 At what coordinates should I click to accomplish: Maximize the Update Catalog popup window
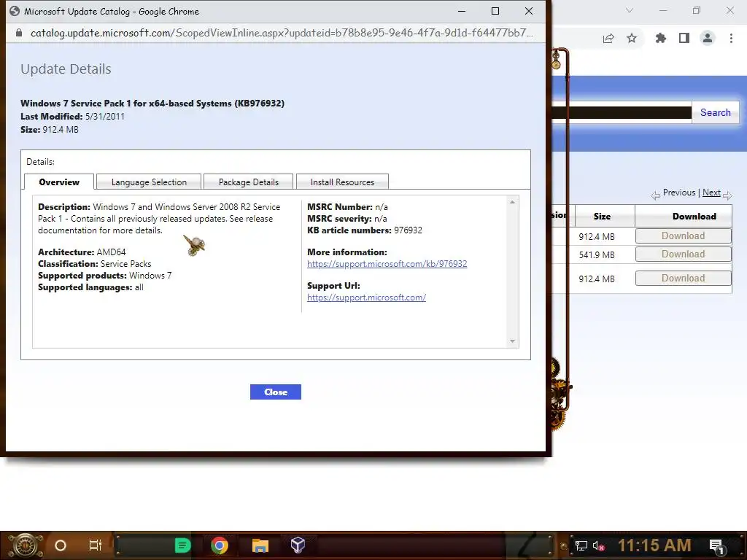(x=495, y=11)
